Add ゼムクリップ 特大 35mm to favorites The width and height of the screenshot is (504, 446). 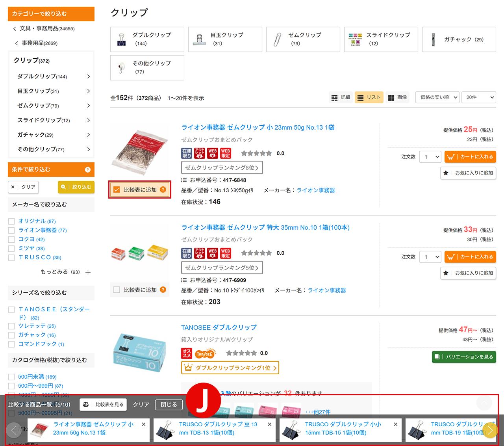(468, 273)
